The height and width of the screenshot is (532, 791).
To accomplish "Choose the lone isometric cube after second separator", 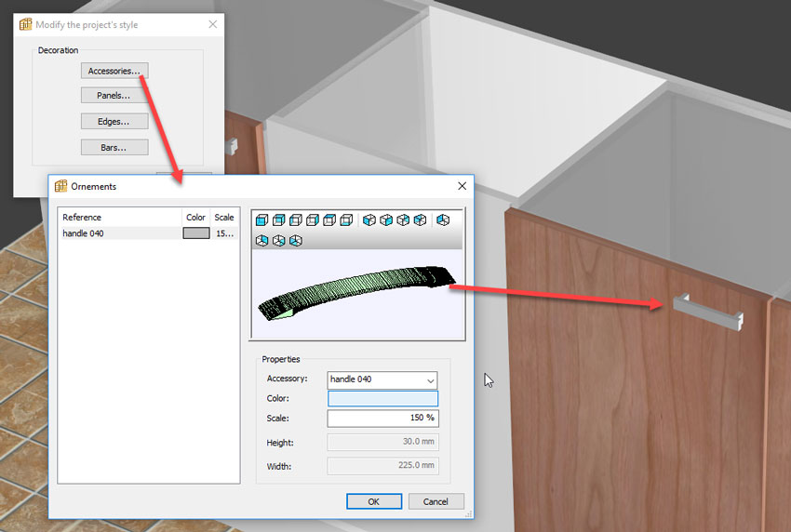I will [443, 219].
